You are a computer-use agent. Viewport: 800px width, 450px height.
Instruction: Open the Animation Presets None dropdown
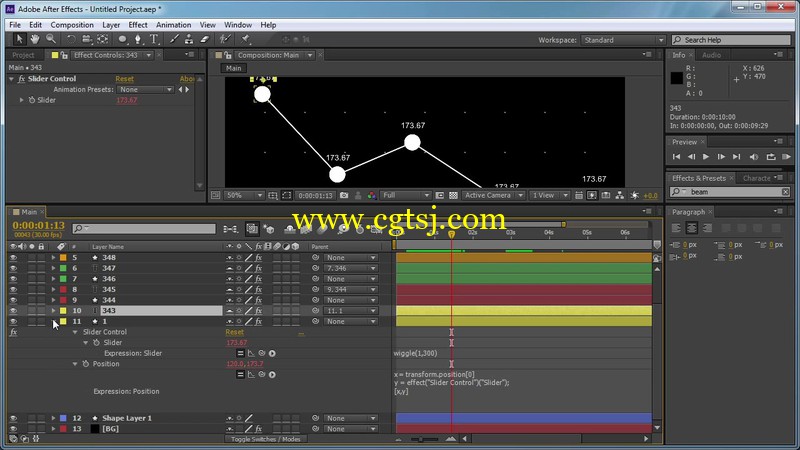coord(145,89)
